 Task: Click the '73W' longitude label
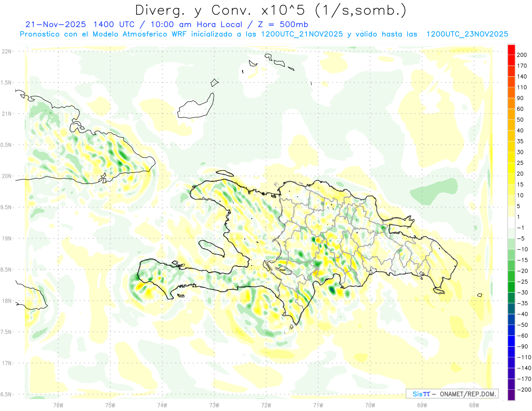click(x=214, y=405)
